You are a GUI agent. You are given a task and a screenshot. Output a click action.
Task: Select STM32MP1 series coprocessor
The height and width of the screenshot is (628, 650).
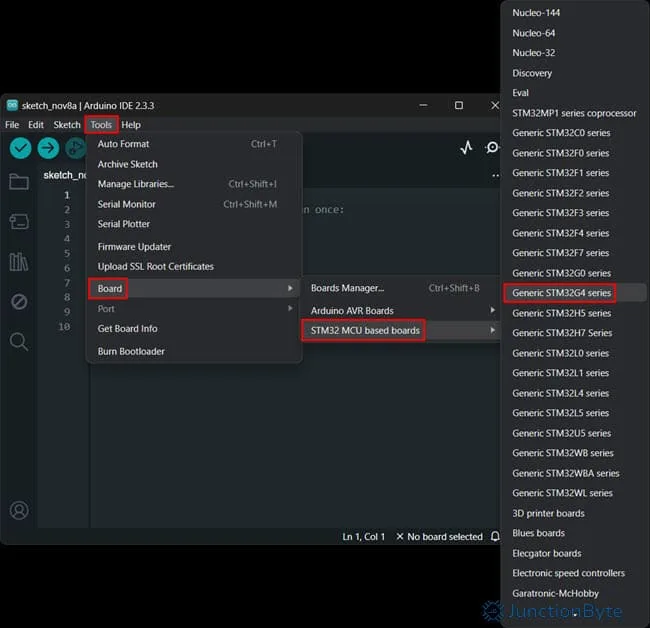point(575,113)
